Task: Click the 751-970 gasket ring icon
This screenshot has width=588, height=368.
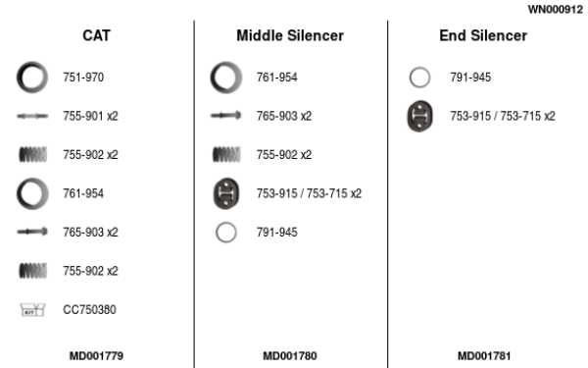Action: pyautogui.click(x=32, y=78)
